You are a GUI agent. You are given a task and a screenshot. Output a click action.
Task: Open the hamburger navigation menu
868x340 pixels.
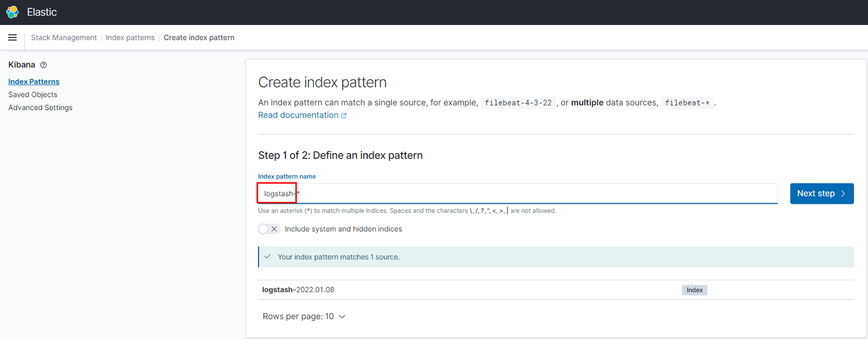point(12,37)
